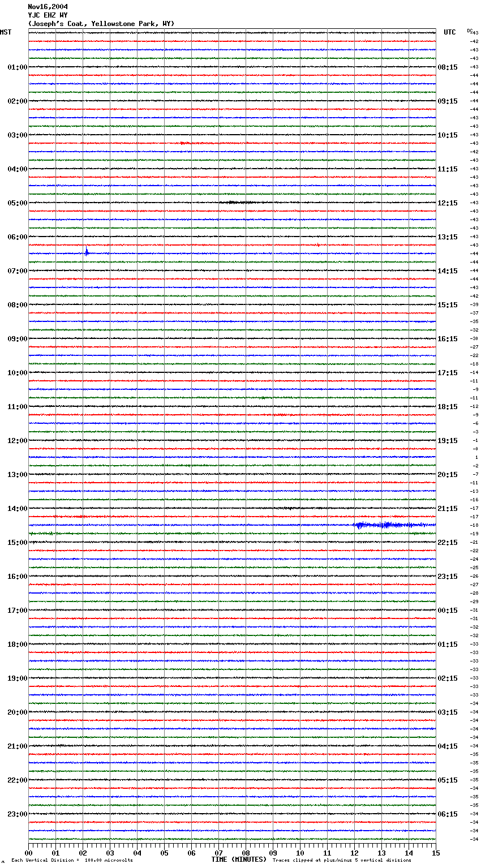Select the 06:00 MST time label
481x868 pixels.
18,237
